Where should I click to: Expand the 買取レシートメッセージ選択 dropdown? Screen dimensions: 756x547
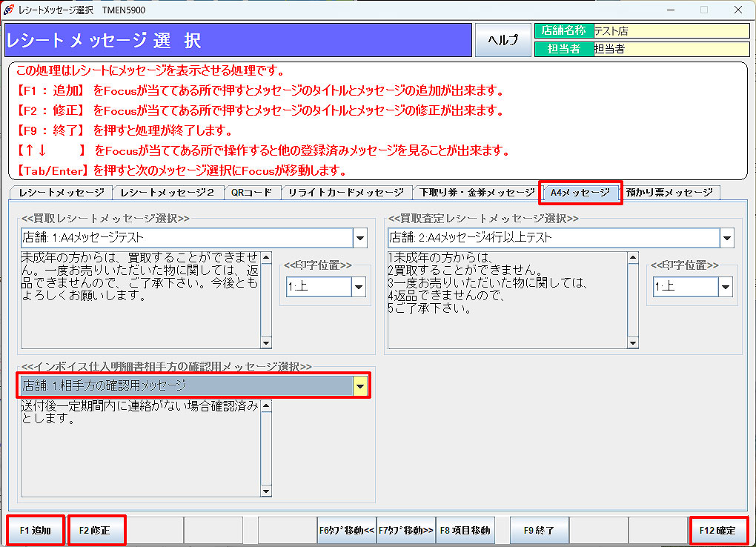[x=359, y=238]
